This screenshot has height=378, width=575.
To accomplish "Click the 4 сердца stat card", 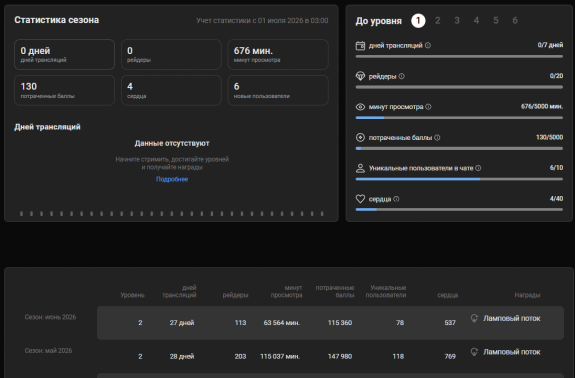I will click(x=171, y=90).
